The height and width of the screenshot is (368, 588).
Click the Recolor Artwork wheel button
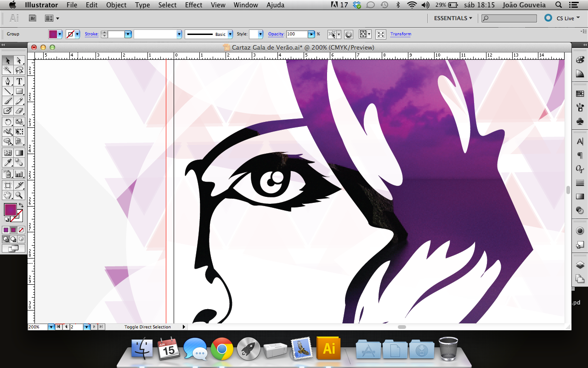[x=349, y=34]
